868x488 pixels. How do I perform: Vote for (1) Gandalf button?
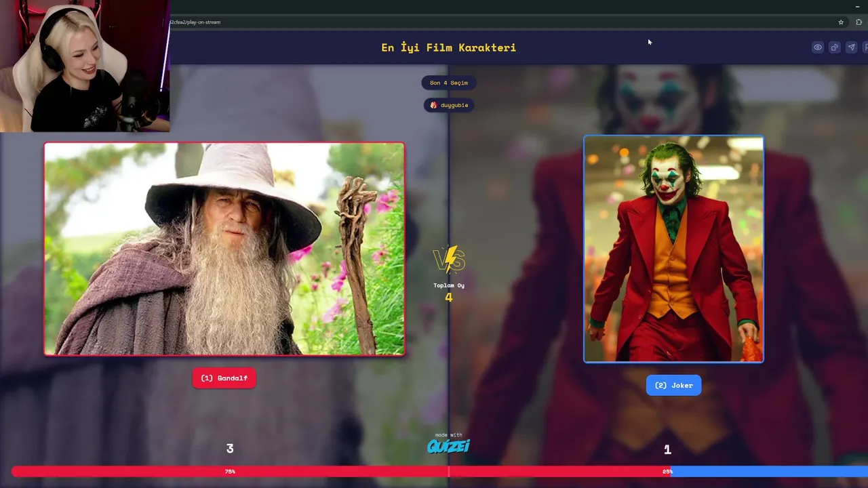(x=224, y=378)
